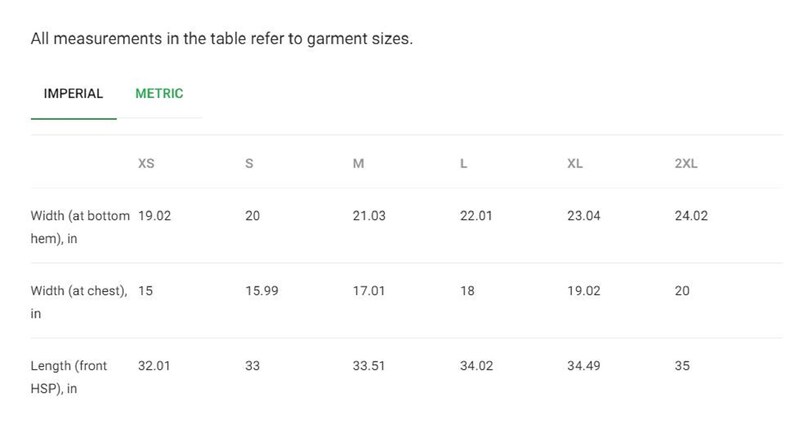
Task: Select the Length (front HSP) row label
Action: (x=69, y=377)
